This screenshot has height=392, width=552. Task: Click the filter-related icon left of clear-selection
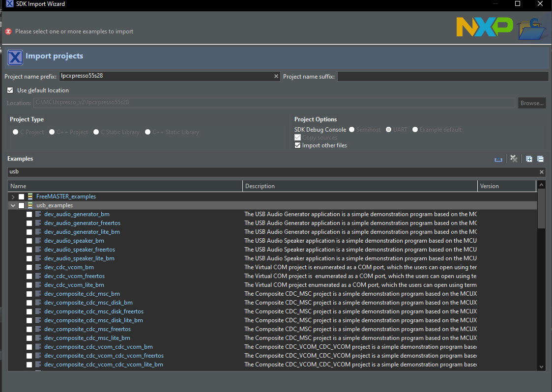(x=498, y=160)
